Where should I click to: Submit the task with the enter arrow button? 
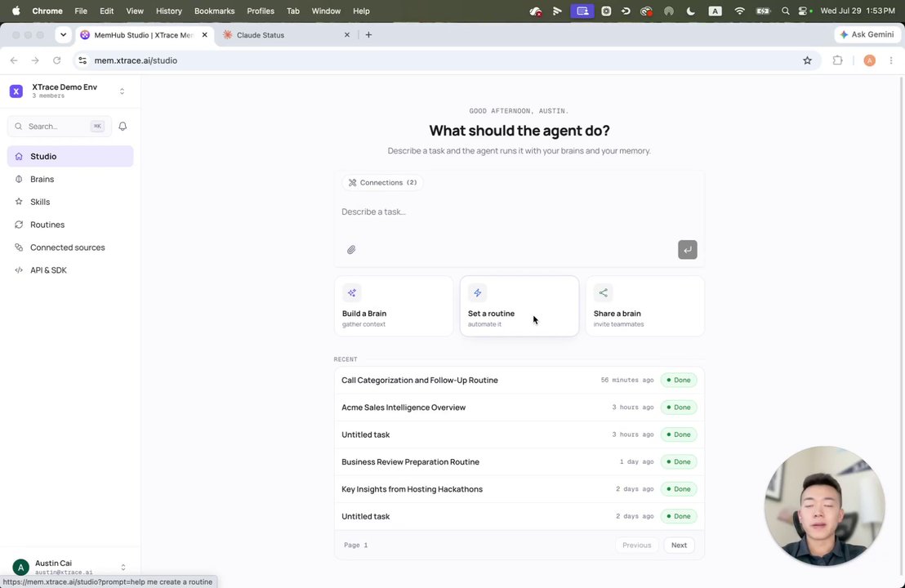coord(688,250)
